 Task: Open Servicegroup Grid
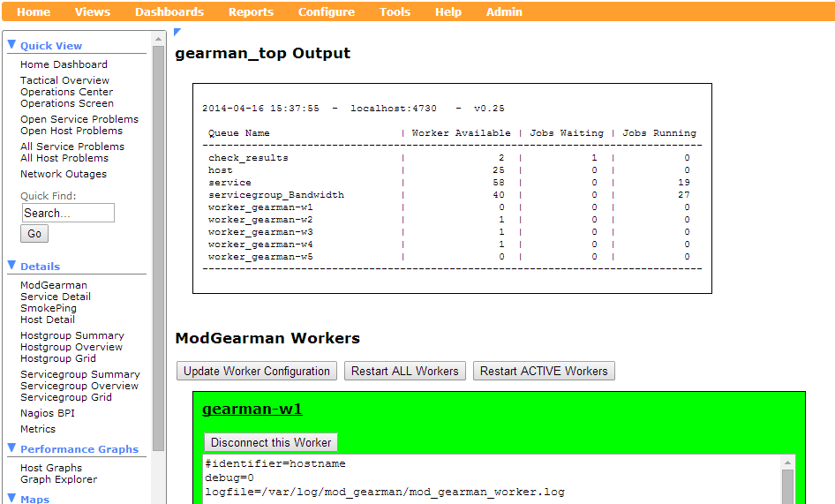click(x=66, y=397)
